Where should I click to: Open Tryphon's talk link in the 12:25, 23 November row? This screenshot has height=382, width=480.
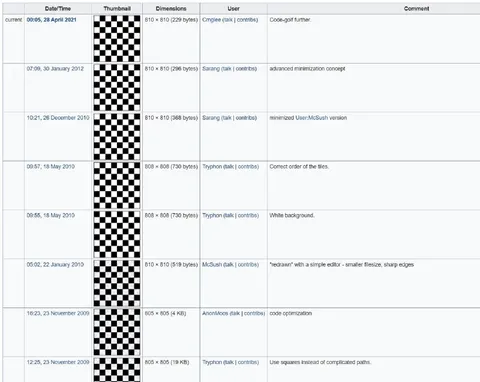pyautogui.click(x=230, y=362)
